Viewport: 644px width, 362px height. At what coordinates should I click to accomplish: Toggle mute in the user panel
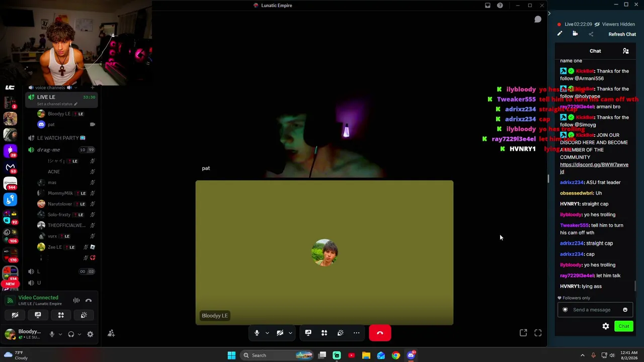tap(51, 334)
